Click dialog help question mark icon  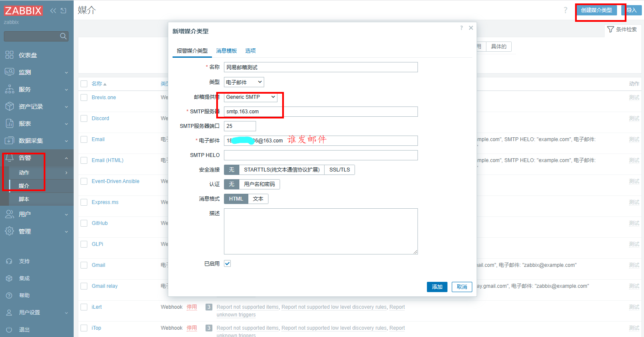461,28
